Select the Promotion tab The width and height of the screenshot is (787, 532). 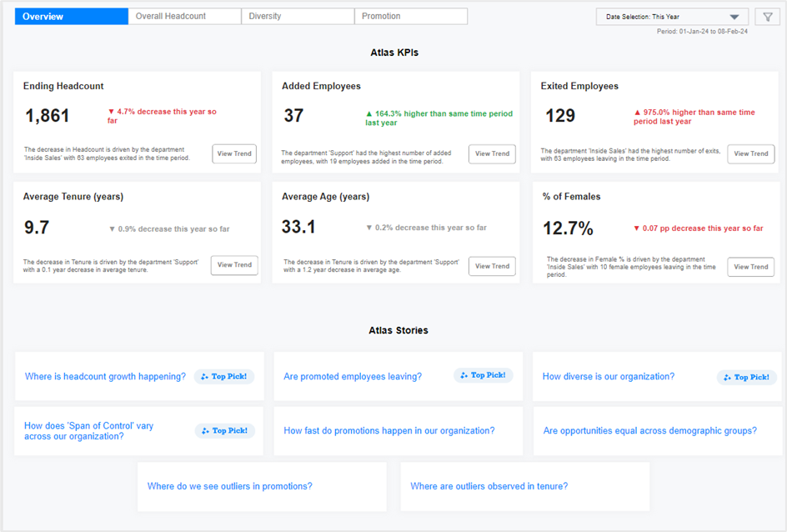[410, 16]
